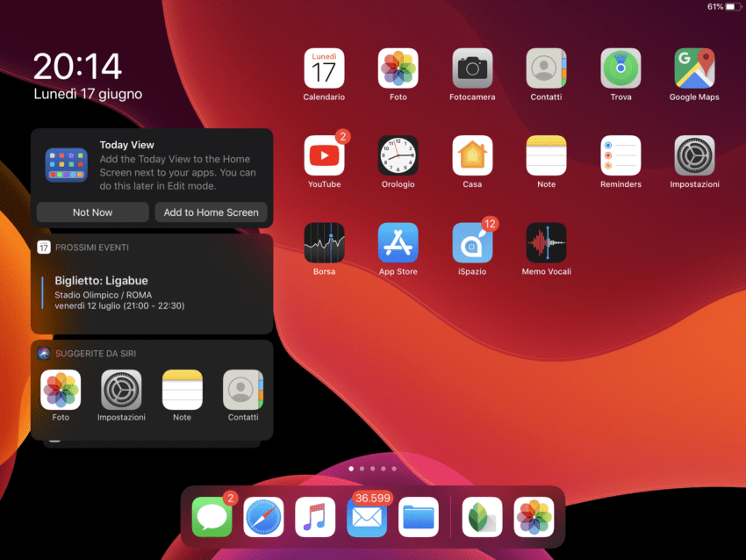The width and height of the screenshot is (746, 560).
Task: Open Mail with 36.599 badge
Action: 367,517
